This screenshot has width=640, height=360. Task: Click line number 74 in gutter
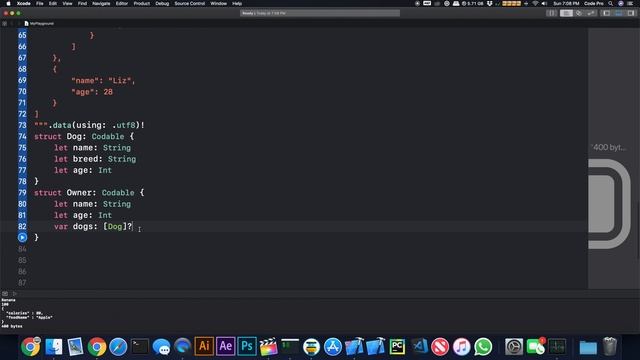[22, 136]
